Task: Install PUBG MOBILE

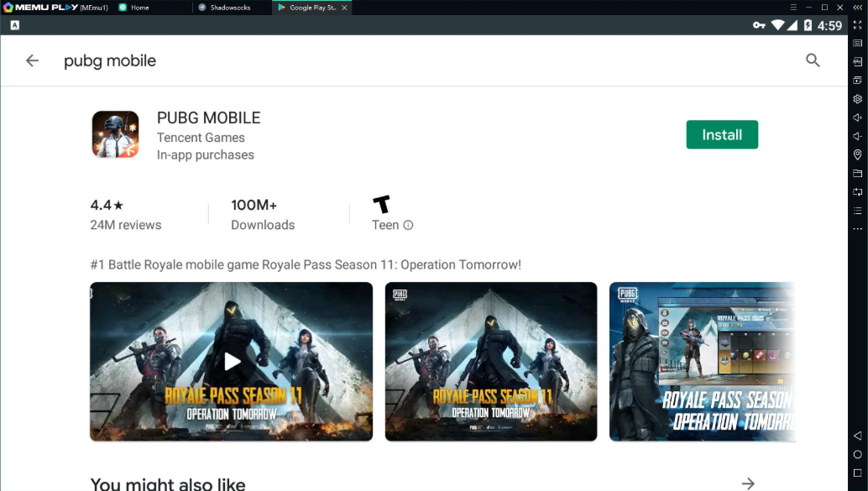Action: point(722,134)
